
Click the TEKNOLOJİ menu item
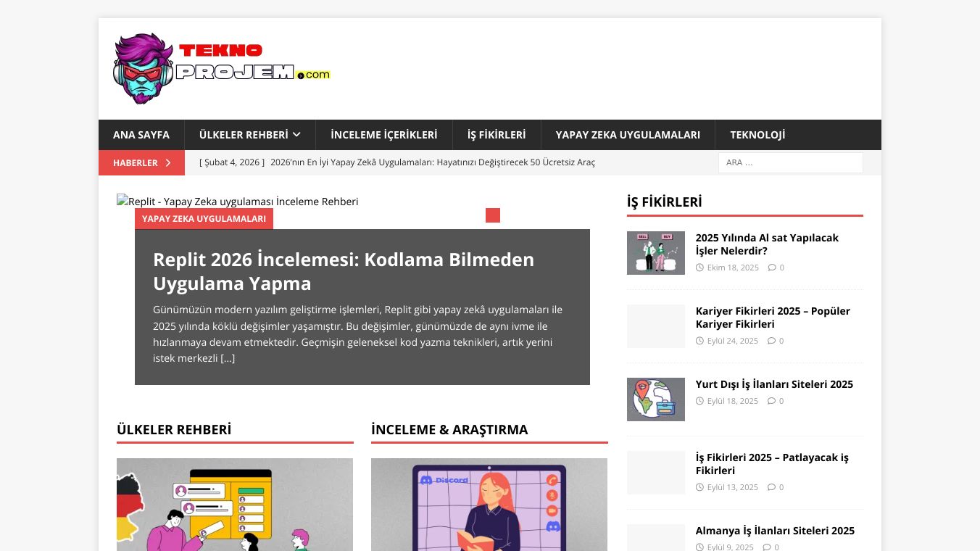point(757,135)
